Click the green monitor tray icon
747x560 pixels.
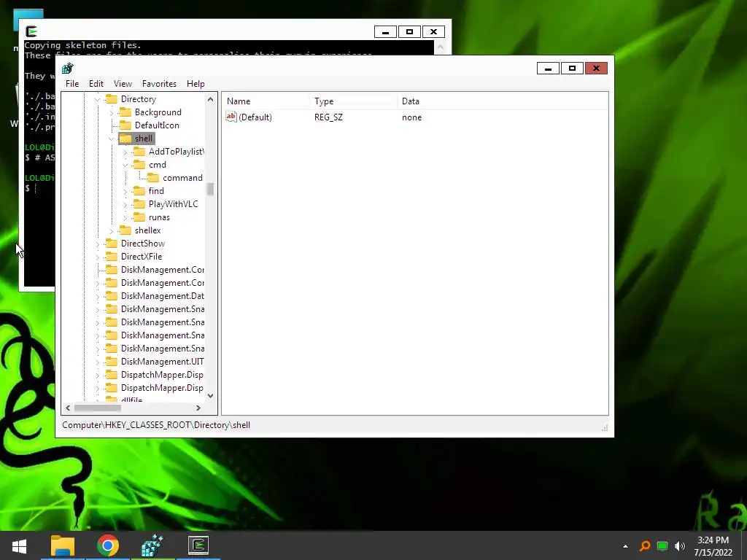click(662, 546)
